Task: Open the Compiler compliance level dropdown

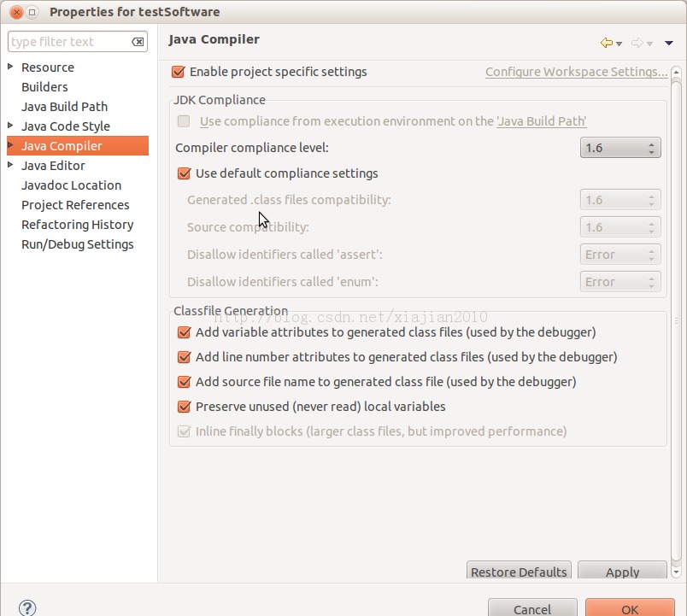Action: (x=620, y=148)
